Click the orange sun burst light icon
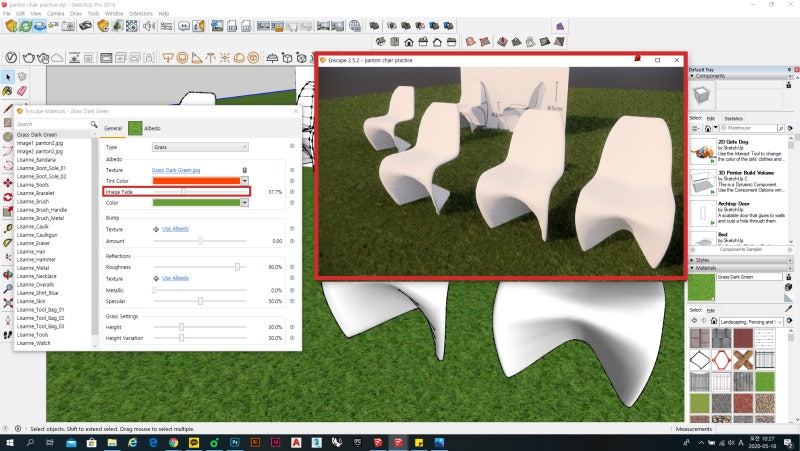This screenshot has width=800, height=451. (x=224, y=58)
